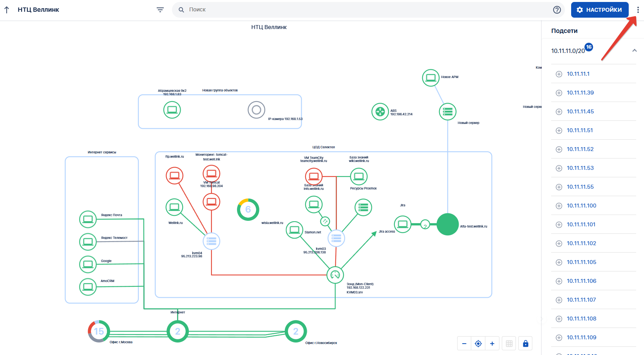Zoom out the map with minus button

click(x=464, y=344)
